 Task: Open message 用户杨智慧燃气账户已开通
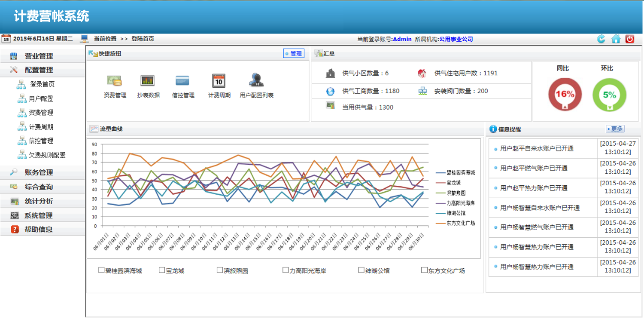(537, 227)
